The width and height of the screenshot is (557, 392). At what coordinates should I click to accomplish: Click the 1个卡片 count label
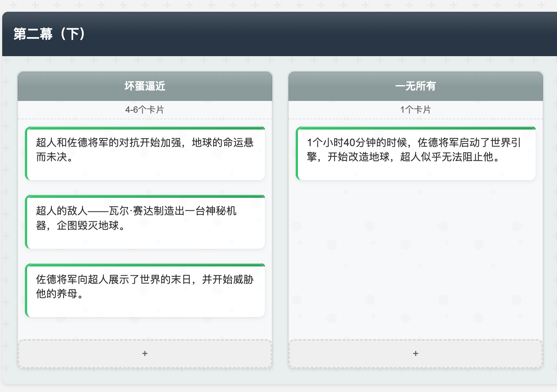[x=415, y=109]
